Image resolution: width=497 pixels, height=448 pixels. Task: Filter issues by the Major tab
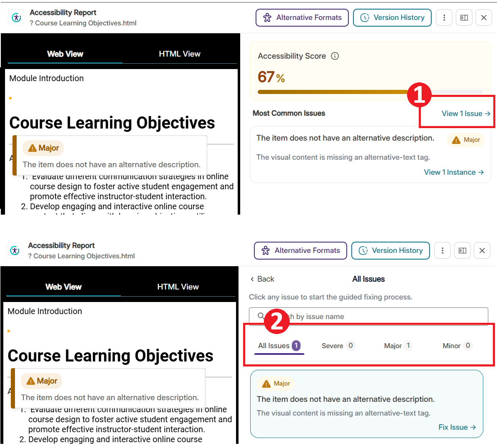(398, 346)
